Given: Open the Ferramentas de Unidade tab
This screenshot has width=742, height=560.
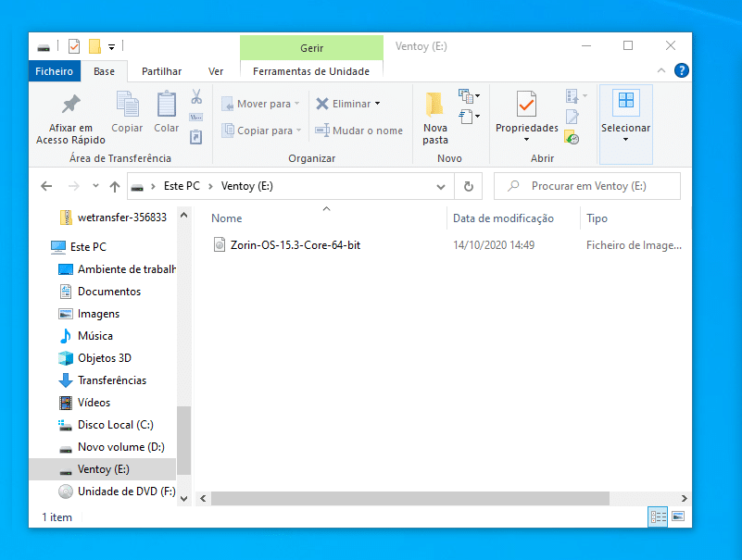Looking at the screenshot, I should pos(311,71).
